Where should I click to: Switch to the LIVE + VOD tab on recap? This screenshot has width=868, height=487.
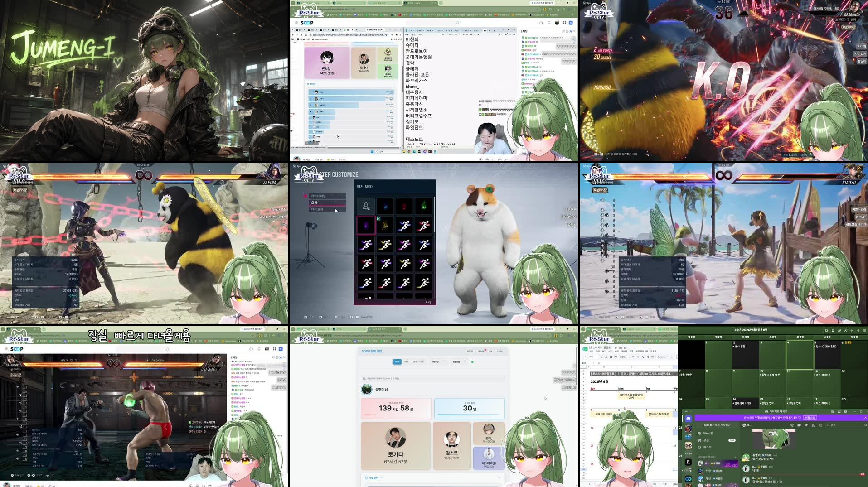click(418, 362)
